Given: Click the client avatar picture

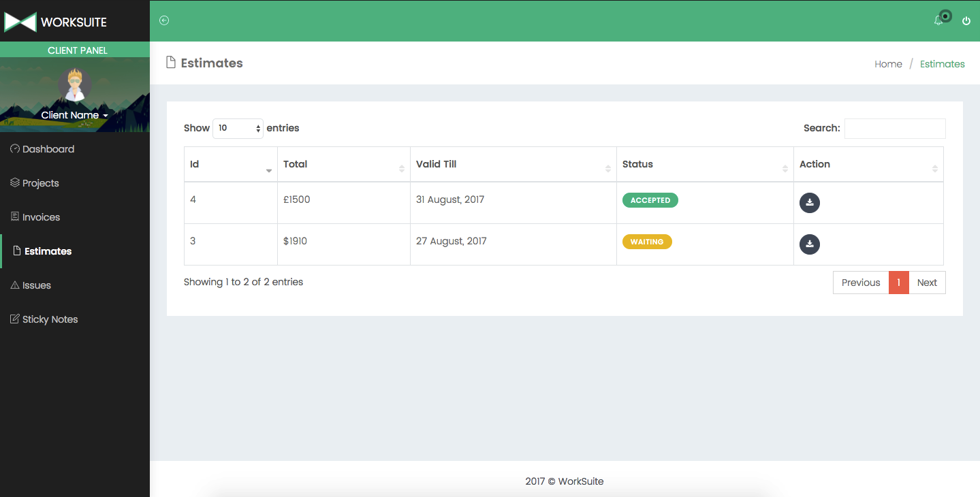Looking at the screenshot, I should 74,84.
